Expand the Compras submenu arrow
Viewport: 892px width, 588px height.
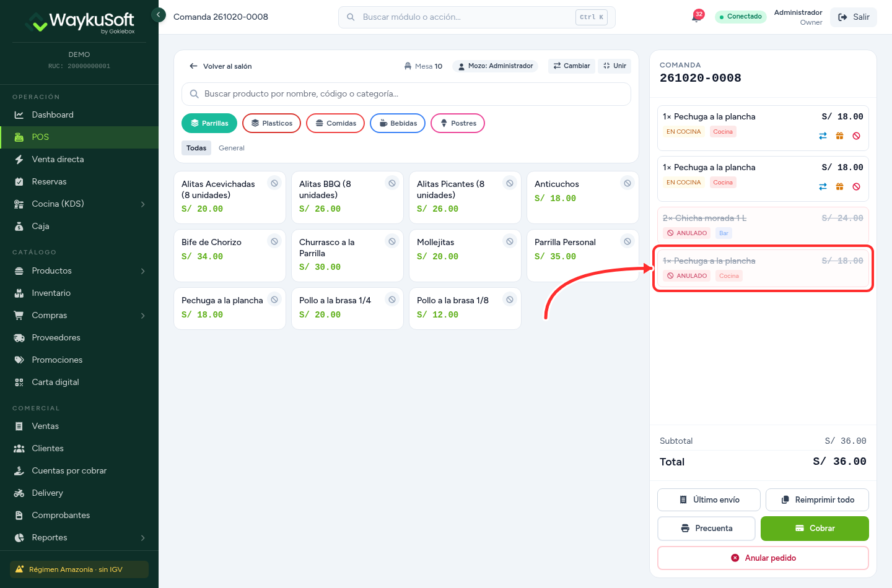(143, 315)
